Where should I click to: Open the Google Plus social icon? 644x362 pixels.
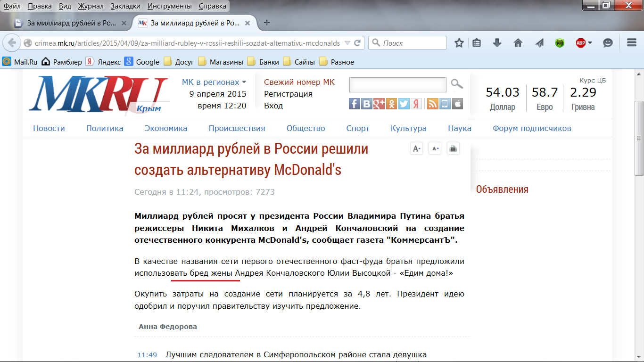pos(379,104)
